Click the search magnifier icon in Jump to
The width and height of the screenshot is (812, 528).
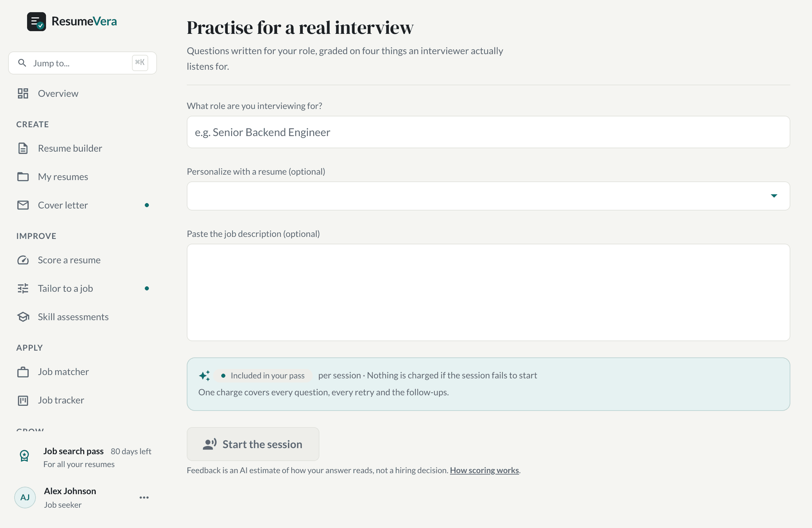[22, 63]
